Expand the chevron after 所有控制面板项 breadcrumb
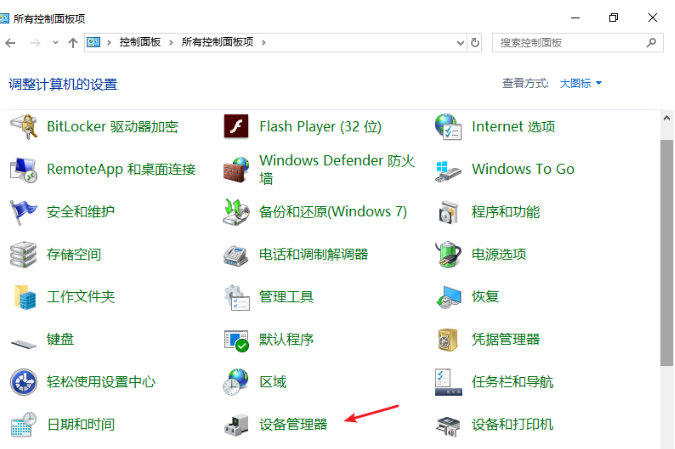Image resolution: width=675 pixels, height=449 pixels. [x=263, y=42]
